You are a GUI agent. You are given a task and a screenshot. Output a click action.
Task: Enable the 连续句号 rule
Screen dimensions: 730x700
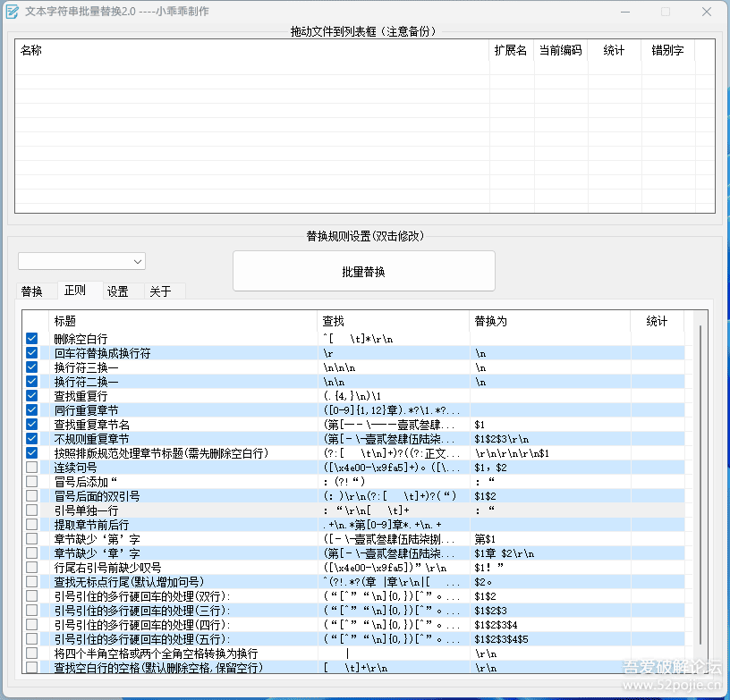click(32, 467)
